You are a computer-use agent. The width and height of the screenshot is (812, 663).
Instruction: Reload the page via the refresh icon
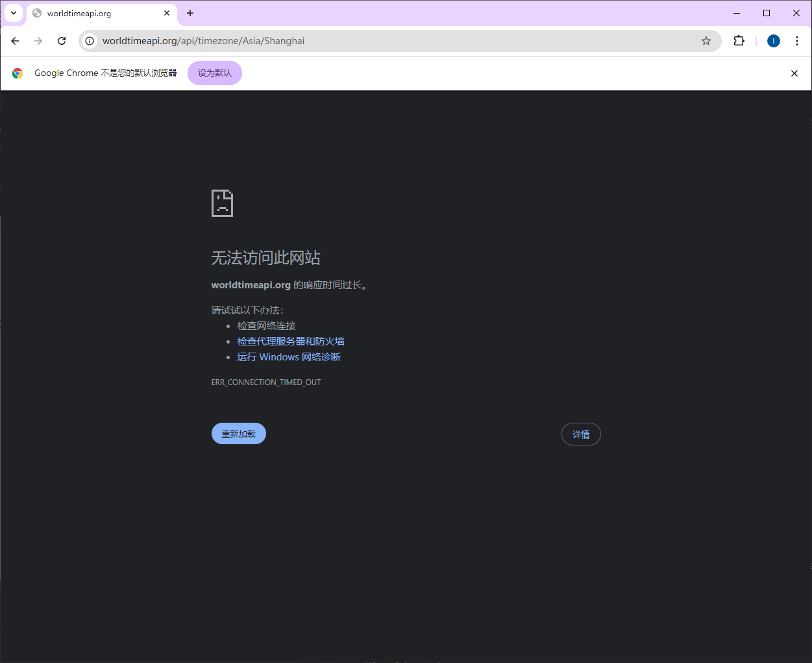62,40
